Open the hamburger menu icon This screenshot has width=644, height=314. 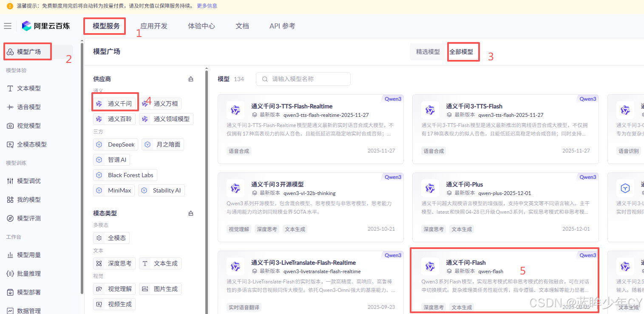click(8, 26)
